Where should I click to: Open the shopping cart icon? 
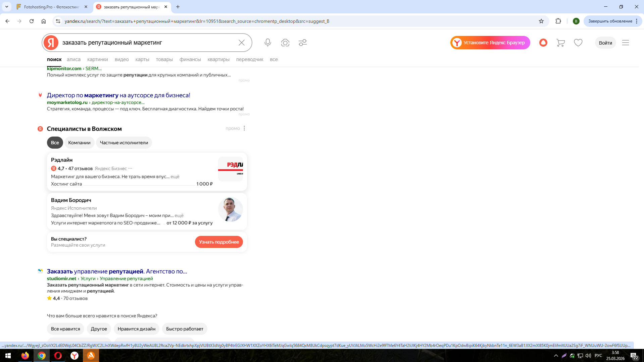(560, 43)
